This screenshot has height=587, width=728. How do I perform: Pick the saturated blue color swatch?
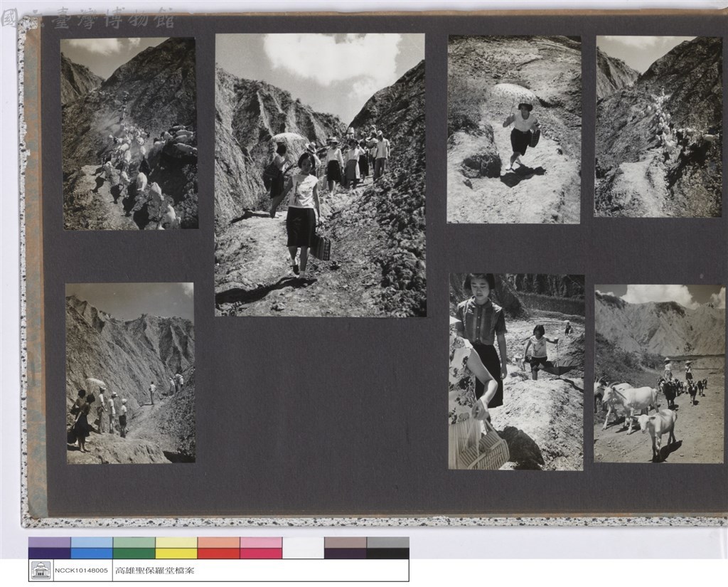(92, 554)
